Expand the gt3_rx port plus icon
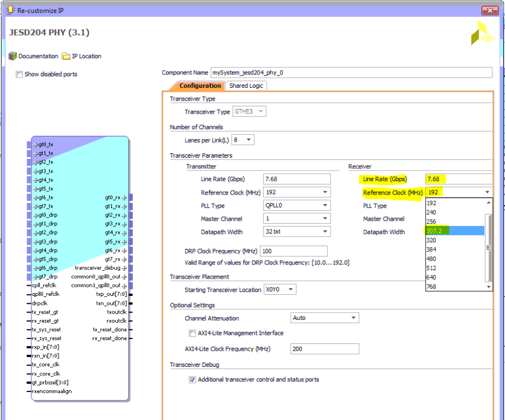505x420 pixels. point(124,224)
